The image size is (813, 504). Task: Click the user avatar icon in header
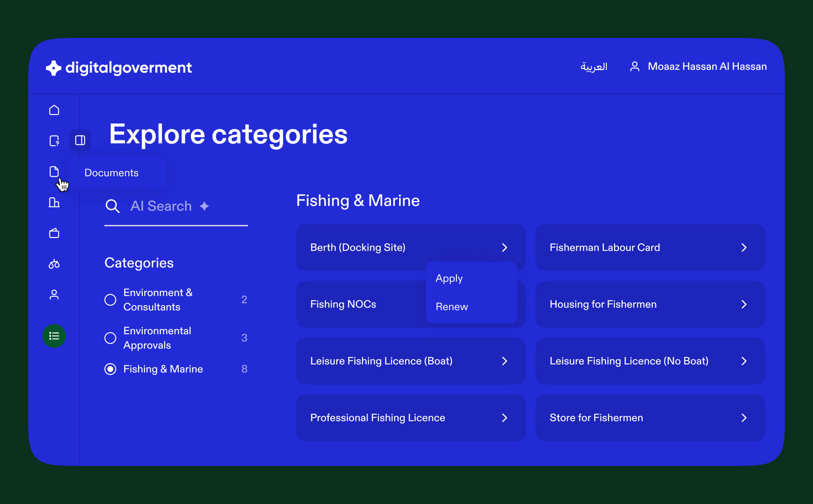pos(635,66)
